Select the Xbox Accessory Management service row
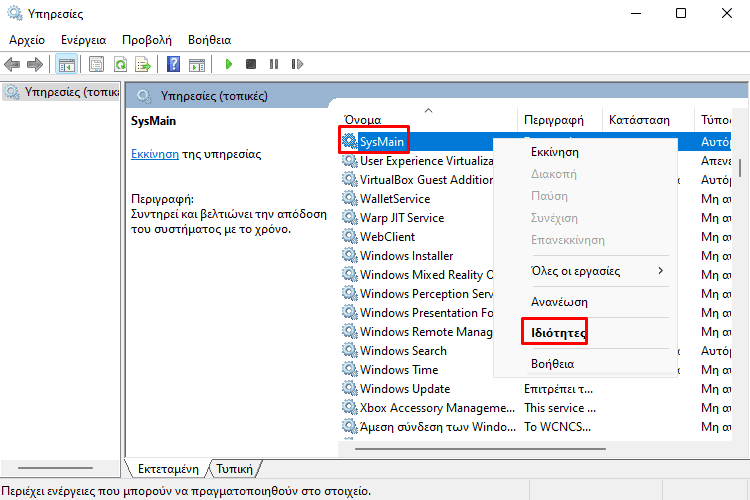Screen dimensions: 750x500 (x=536, y=407)
